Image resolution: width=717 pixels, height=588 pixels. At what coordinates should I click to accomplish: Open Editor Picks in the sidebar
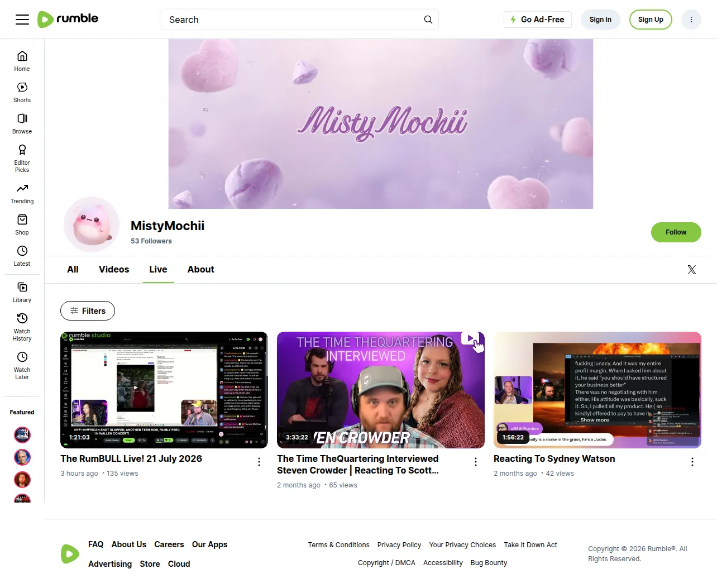22,158
